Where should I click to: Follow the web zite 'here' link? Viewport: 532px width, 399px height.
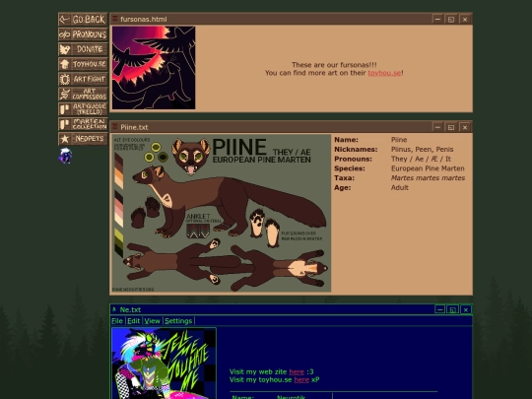(x=297, y=371)
